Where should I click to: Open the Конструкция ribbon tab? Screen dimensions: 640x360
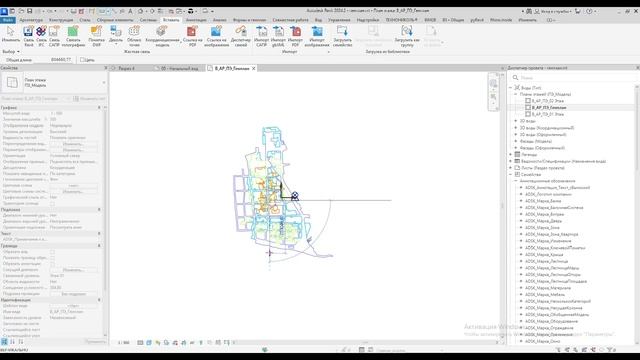[x=61, y=20]
